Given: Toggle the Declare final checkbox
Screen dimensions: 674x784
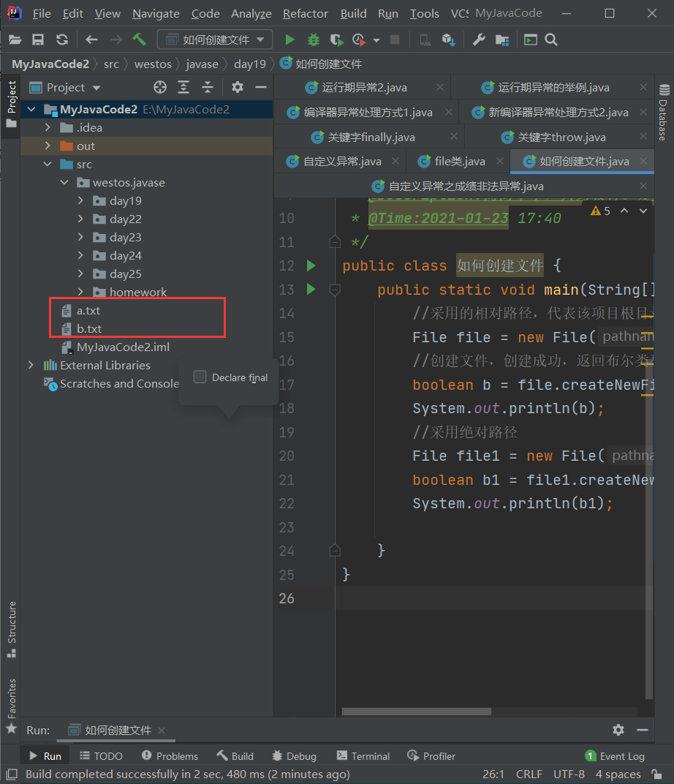Looking at the screenshot, I should pos(200,377).
